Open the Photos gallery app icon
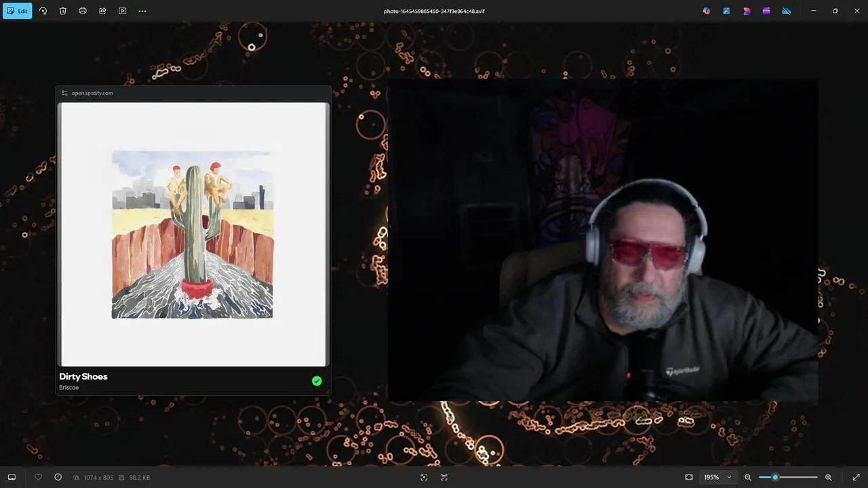This screenshot has width=868, height=488. (x=726, y=11)
